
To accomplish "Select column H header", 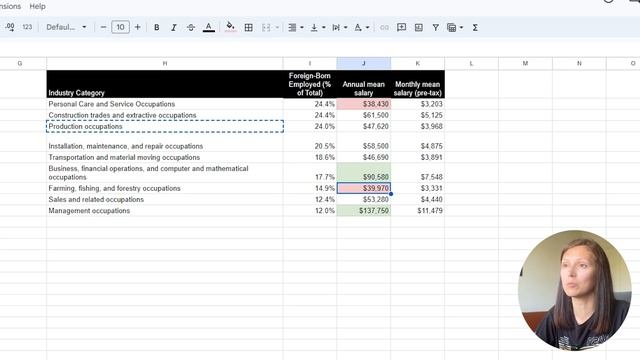I will (x=164, y=63).
